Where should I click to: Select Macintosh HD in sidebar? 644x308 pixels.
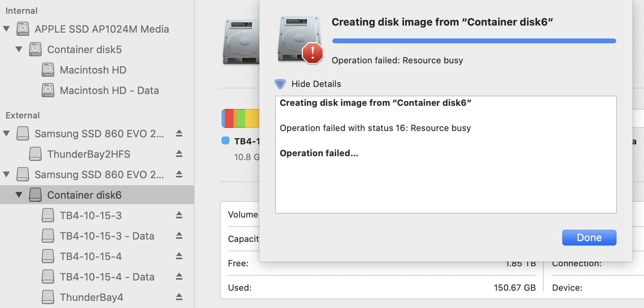[93, 70]
